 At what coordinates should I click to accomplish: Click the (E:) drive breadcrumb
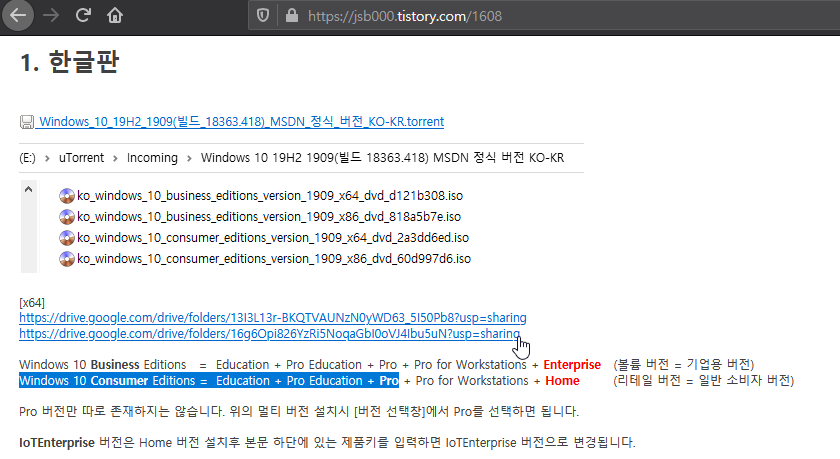click(x=27, y=158)
